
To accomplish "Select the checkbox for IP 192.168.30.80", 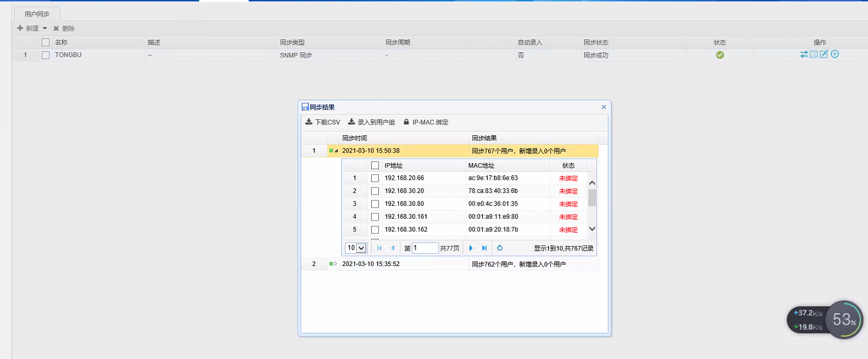I will click(x=375, y=204).
